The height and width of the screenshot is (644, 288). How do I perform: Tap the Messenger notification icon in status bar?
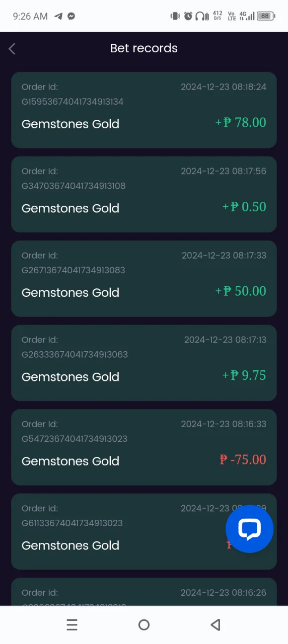click(x=71, y=16)
